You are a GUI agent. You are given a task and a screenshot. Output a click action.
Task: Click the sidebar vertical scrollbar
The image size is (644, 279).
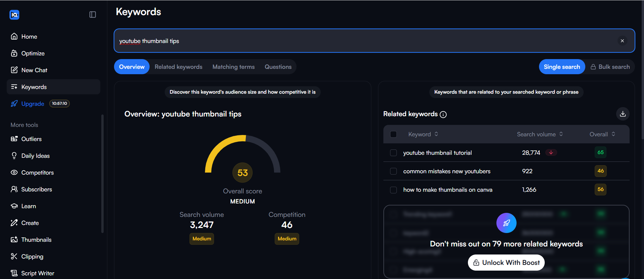pyautogui.click(x=102, y=174)
